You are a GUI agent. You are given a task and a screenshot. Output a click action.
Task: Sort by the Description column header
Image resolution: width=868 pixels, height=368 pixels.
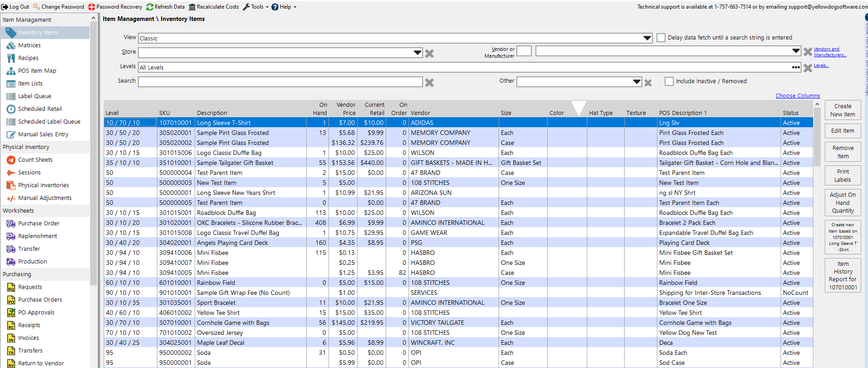(x=212, y=113)
